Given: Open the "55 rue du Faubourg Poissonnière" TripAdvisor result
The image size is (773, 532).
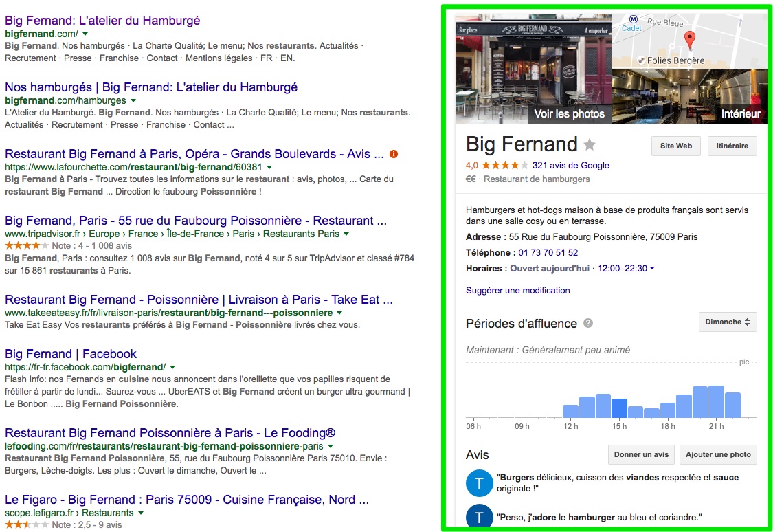Looking at the screenshot, I should click(196, 221).
